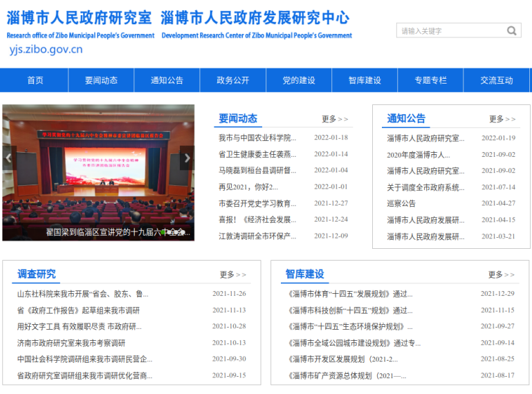Open the 专题专栏 navigation item

point(430,80)
